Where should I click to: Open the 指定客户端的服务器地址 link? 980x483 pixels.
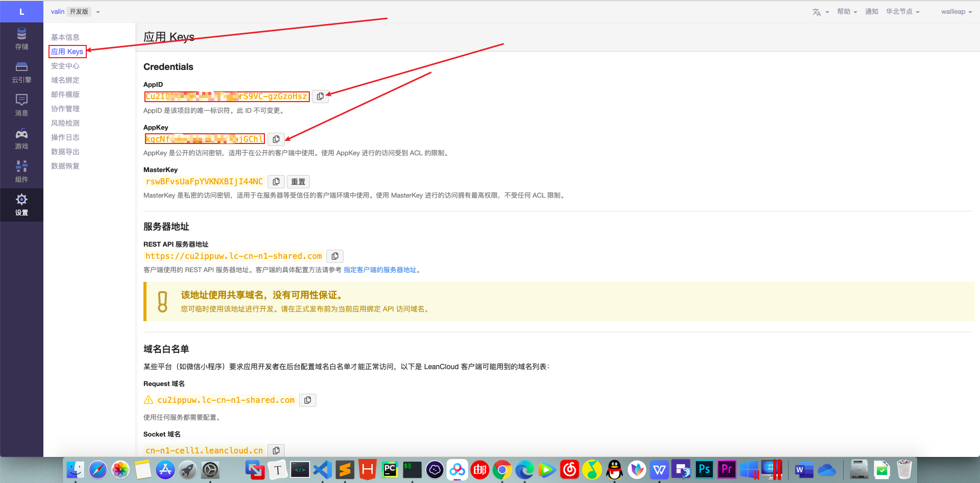tap(380, 270)
